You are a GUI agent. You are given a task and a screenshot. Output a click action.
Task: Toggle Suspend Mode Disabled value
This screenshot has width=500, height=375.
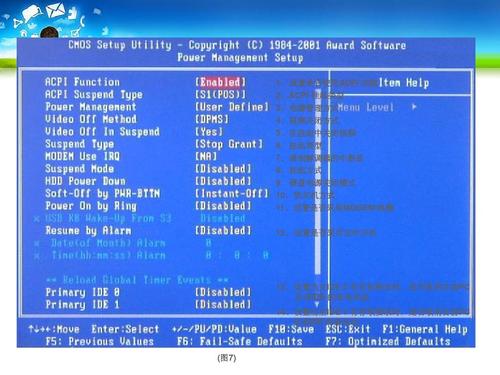pos(223,169)
